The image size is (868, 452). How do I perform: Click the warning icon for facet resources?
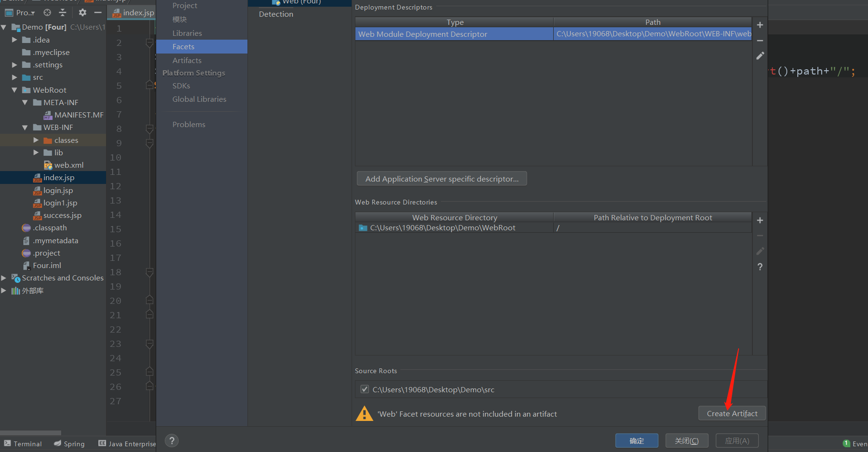364,414
